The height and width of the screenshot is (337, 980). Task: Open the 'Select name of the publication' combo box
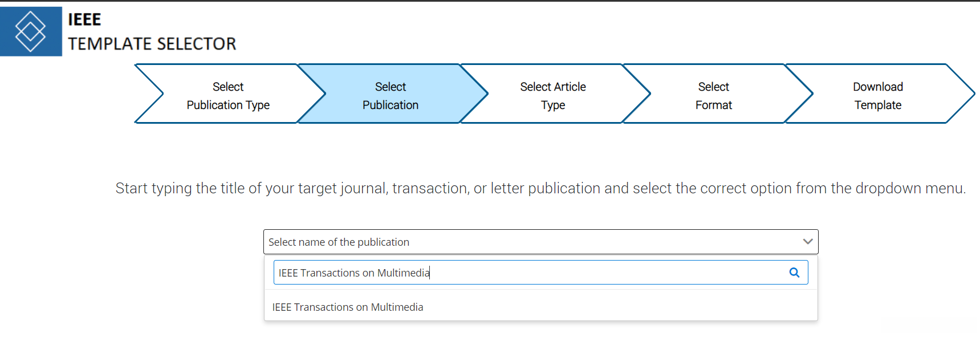[540, 242]
